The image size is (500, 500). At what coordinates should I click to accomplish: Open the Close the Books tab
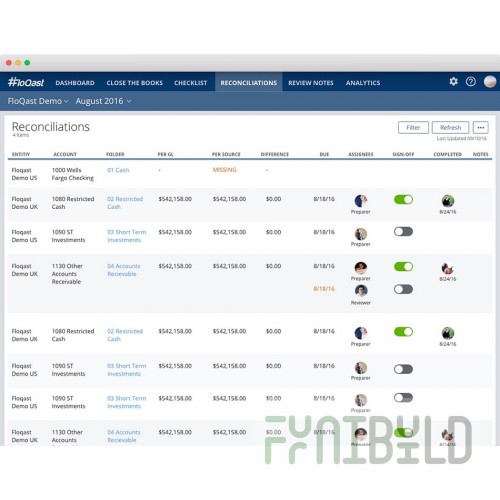click(x=135, y=83)
